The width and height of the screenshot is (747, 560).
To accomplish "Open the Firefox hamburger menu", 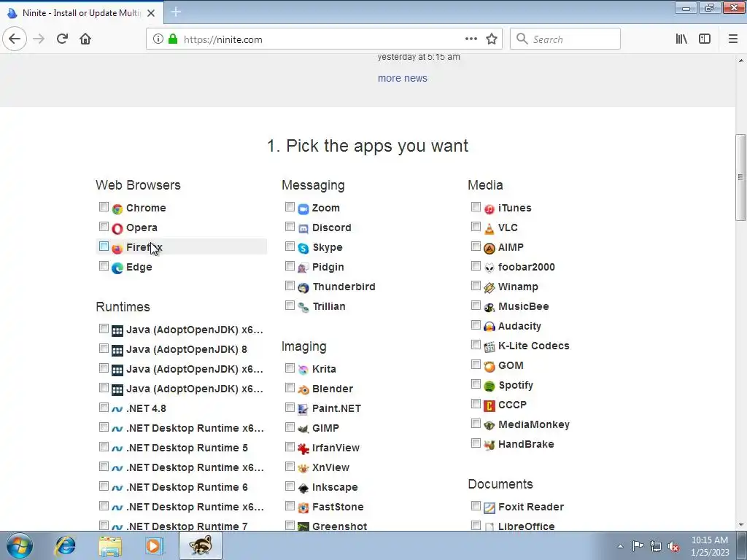I will 733,39.
